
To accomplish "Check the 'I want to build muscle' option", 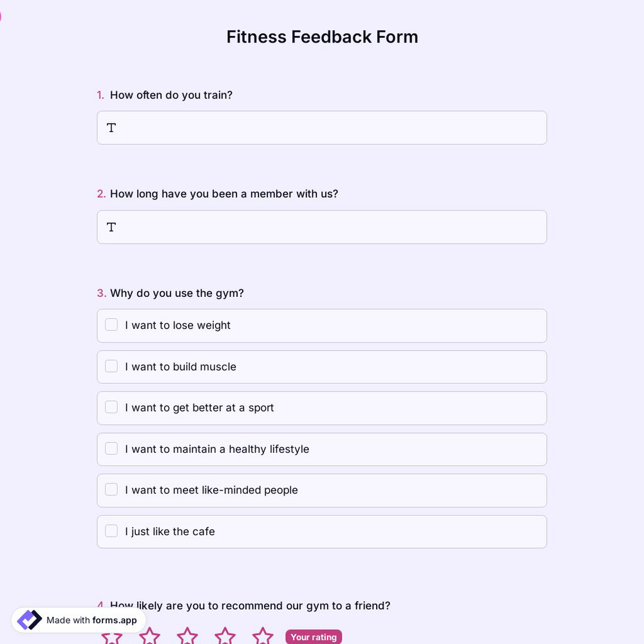I will coord(111,366).
